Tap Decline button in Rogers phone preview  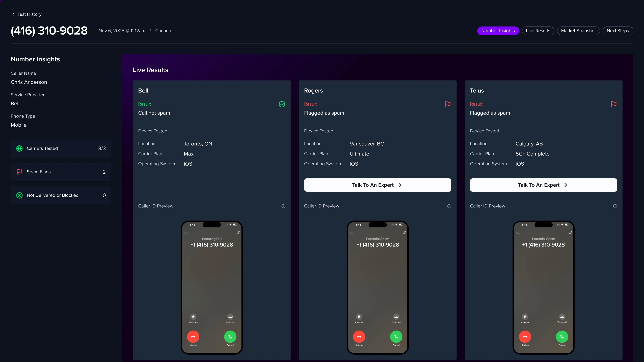359,337
